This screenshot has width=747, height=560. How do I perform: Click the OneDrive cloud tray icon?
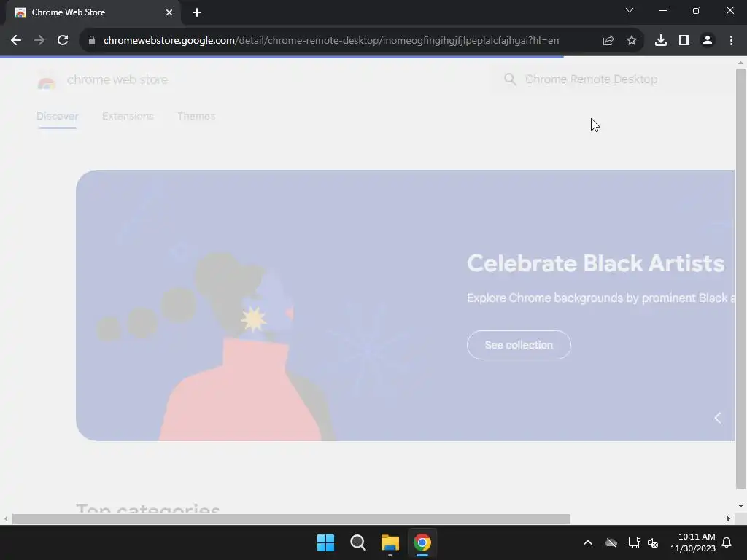point(611,542)
